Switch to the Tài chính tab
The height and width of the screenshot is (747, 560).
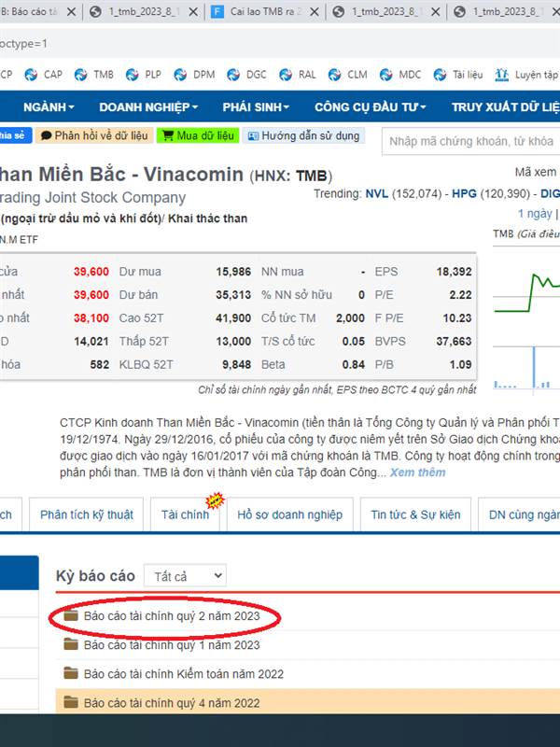point(185,514)
